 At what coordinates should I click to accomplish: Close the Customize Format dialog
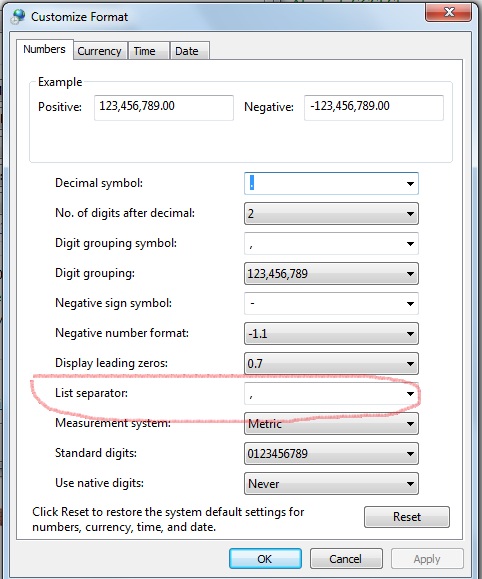tap(448, 13)
